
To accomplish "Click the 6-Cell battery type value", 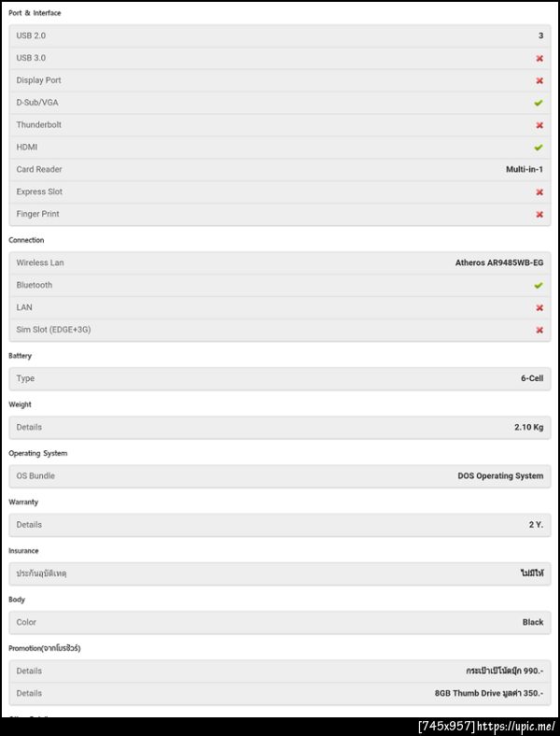I will (x=531, y=379).
